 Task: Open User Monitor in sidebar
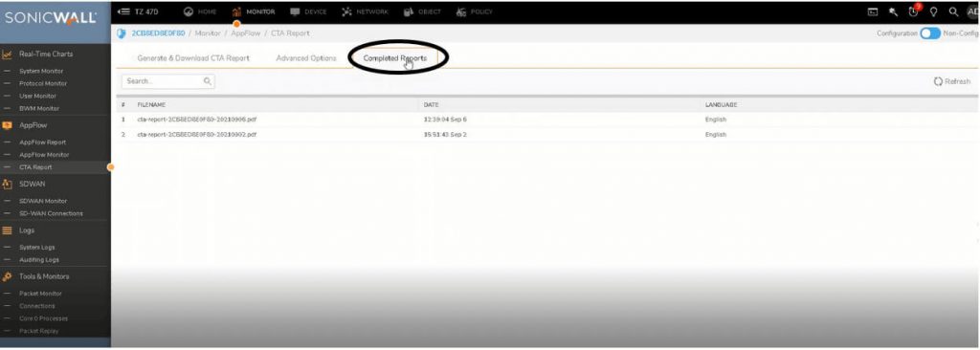(x=37, y=97)
